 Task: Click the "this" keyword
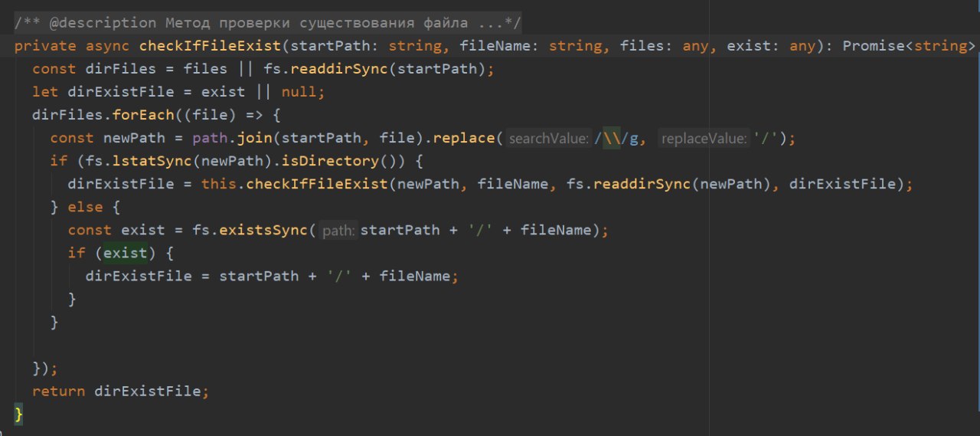pyautogui.click(x=219, y=184)
